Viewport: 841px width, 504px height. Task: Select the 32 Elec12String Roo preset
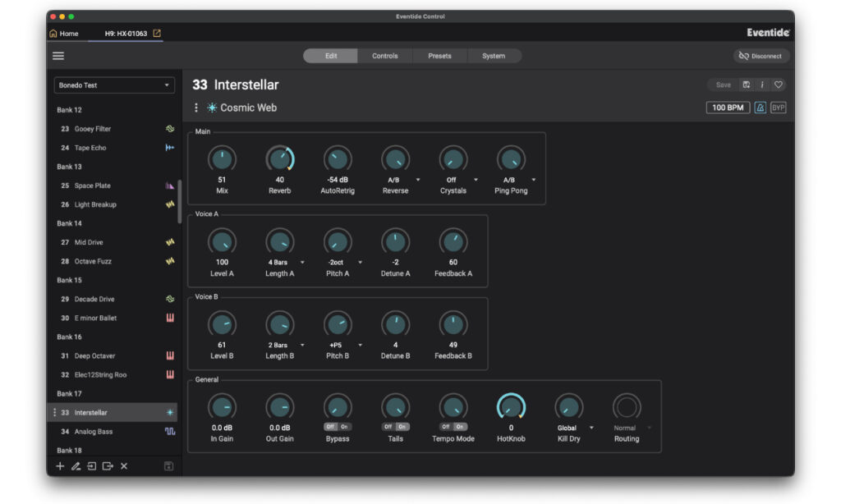pyautogui.click(x=112, y=375)
